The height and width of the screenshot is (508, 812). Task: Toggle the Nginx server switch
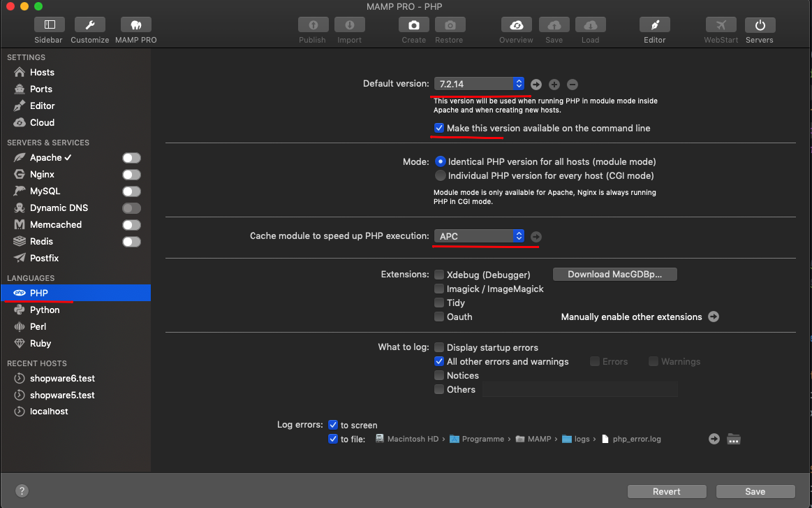click(131, 175)
